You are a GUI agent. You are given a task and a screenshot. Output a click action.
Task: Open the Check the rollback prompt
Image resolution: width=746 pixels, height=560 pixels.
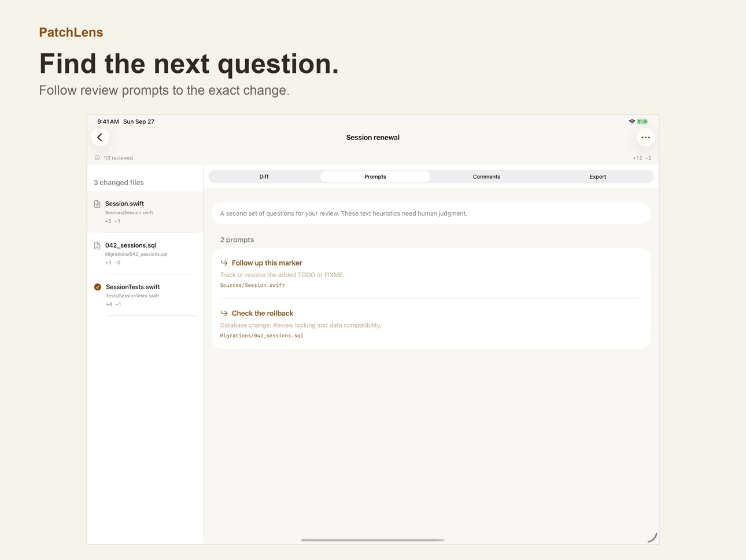click(x=431, y=324)
